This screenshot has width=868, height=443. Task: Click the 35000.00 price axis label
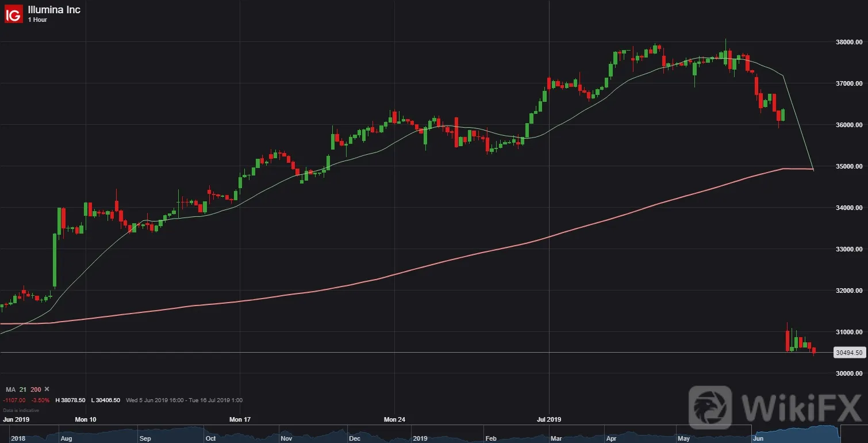click(848, 166)
